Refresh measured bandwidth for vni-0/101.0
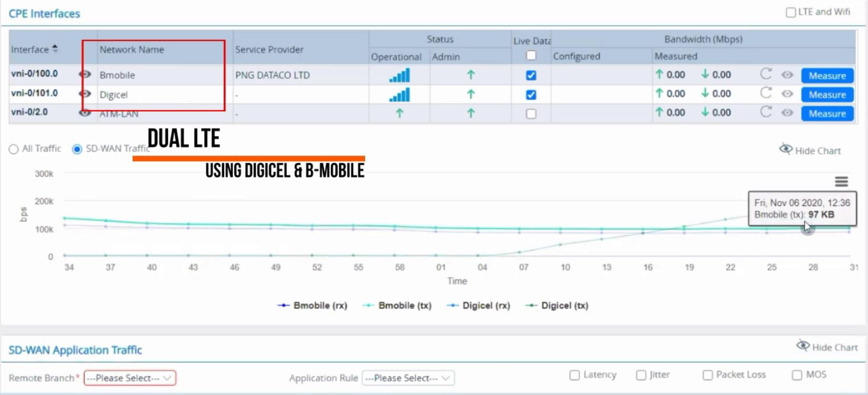Image resolution: width=868 pixels, height=395 pixels. coord(766,93)
